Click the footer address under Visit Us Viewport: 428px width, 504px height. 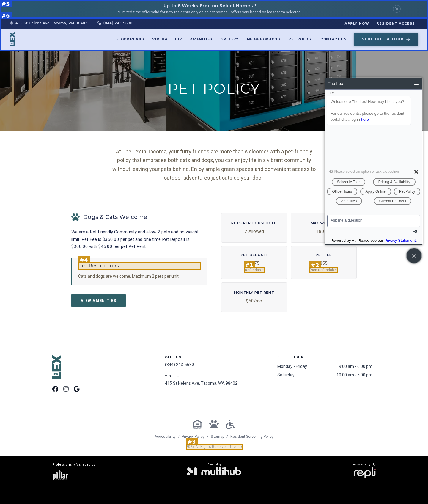[201, 383]
